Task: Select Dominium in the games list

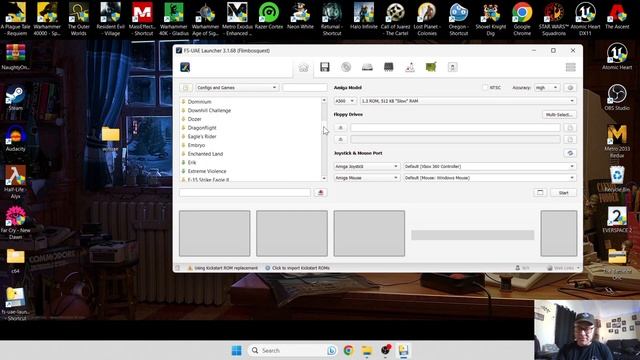Action: pos(199,102)
